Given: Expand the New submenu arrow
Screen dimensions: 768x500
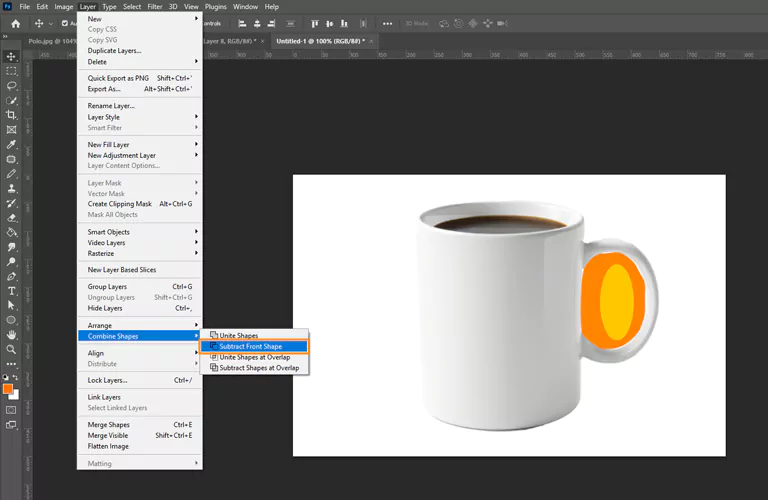Looking at the screenshot, I should 196,19.
